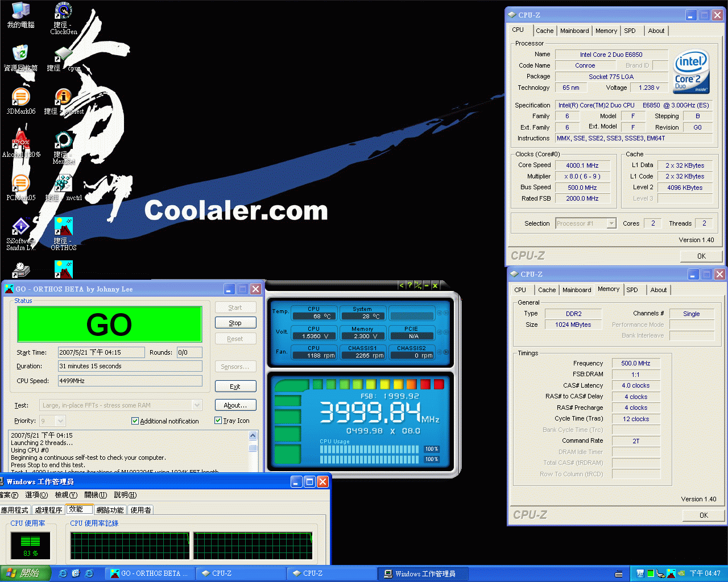The height and width of the screenshot is (582, 728).
Task: Select the GO - ORTHOS BETA taskbar button
Action: pyautogui.click(x=151, y=573)
